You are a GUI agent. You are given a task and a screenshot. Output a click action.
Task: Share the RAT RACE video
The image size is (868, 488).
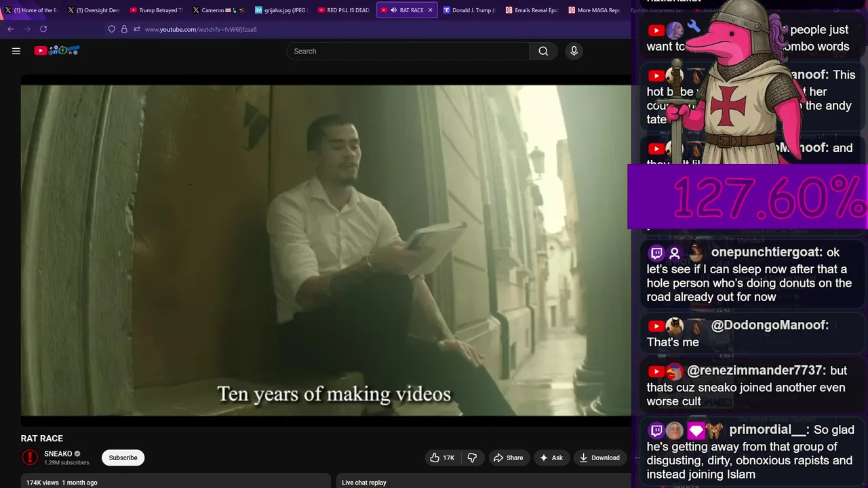pyautogui.click(x=508, y=457)
